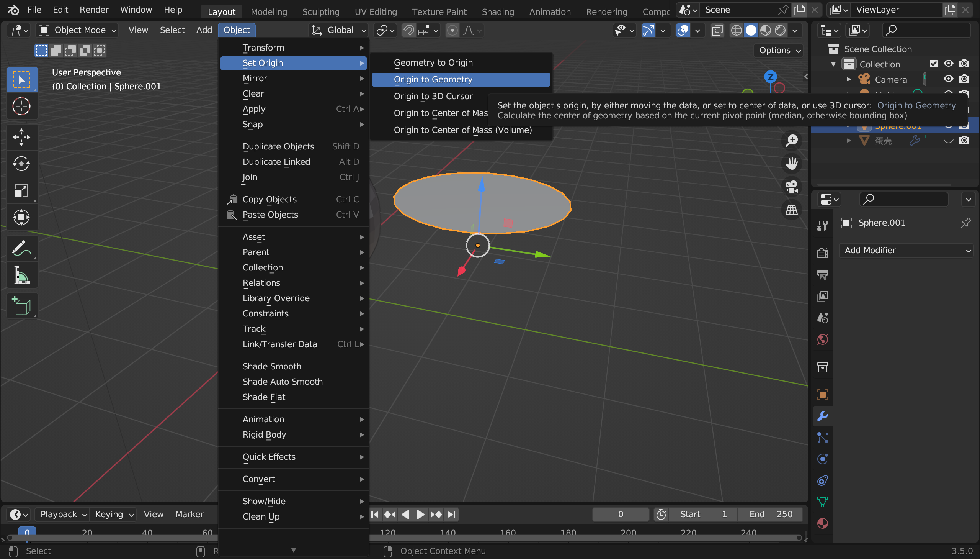Collapse the Collection tree in outliner

[833, 64]
